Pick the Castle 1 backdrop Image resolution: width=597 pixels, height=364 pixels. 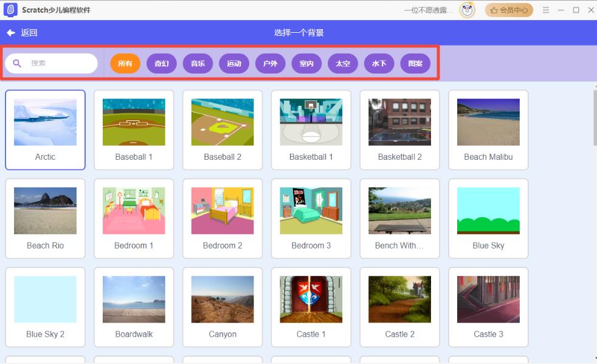311,300
